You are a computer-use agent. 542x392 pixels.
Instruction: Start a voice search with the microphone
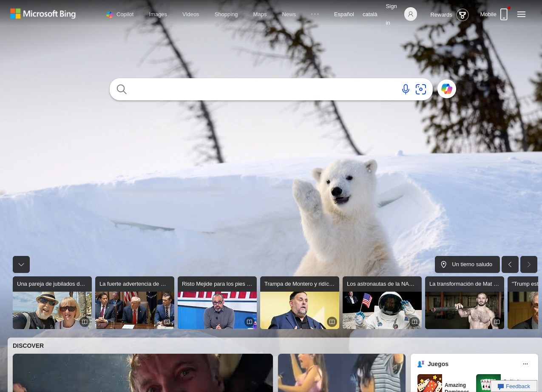pos(406,89)
